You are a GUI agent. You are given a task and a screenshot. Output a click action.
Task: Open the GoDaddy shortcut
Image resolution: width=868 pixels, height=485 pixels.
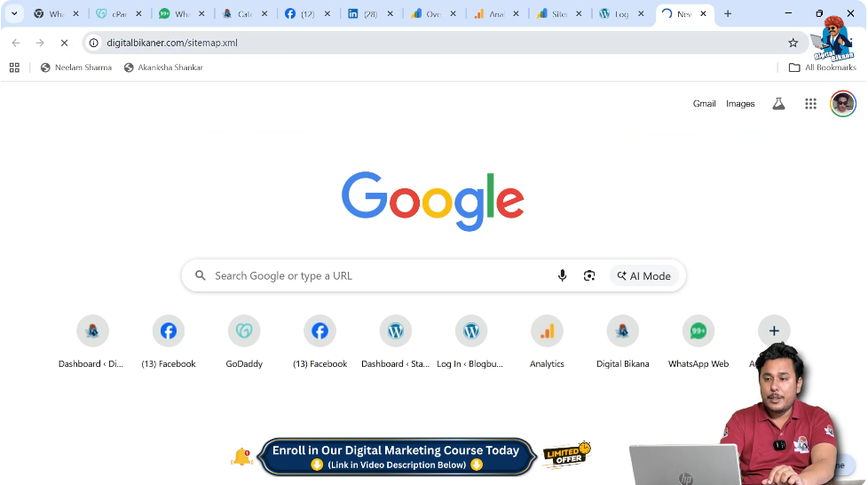click(x=244, y=341)
